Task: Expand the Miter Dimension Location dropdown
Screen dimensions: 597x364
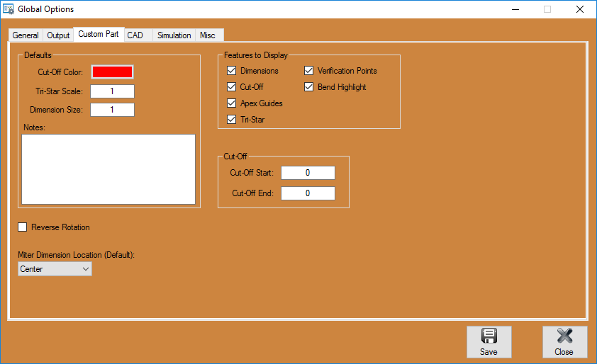Action: click(x=55, y=269)
